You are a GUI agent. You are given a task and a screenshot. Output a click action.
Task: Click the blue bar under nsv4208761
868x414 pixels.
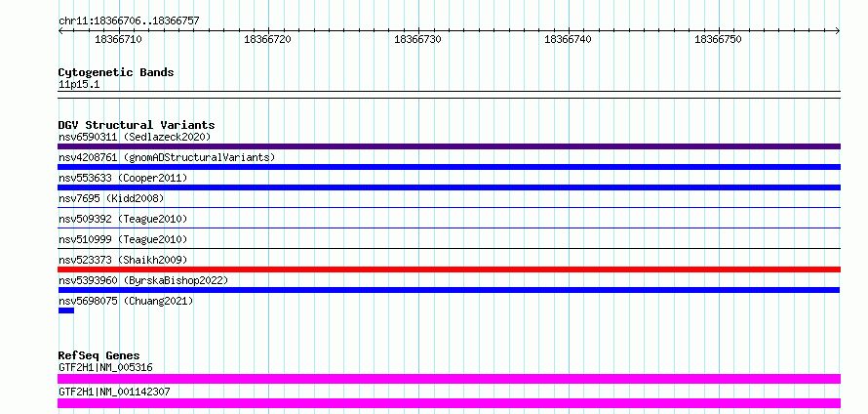(449, 167)
